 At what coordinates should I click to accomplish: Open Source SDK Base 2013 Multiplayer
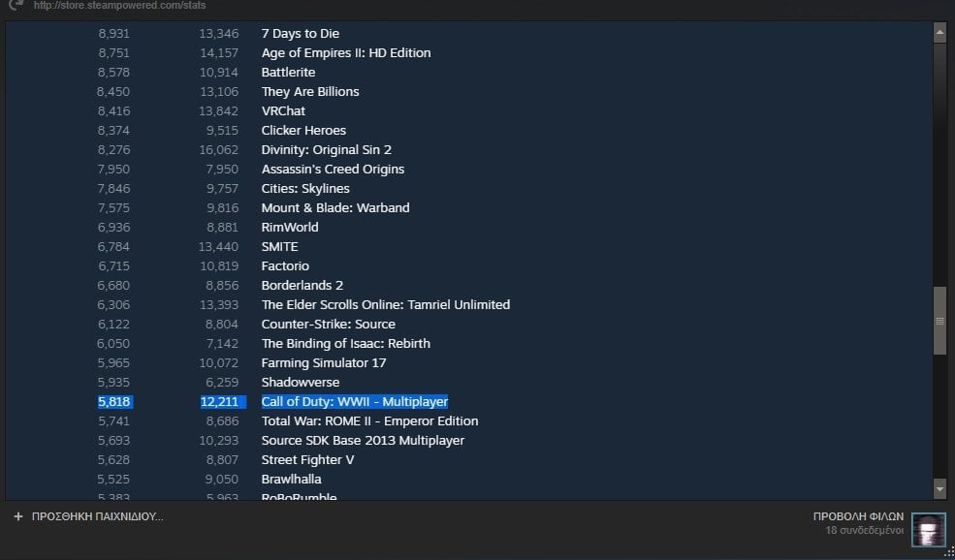pyautogui.click(x=363, y=441)
